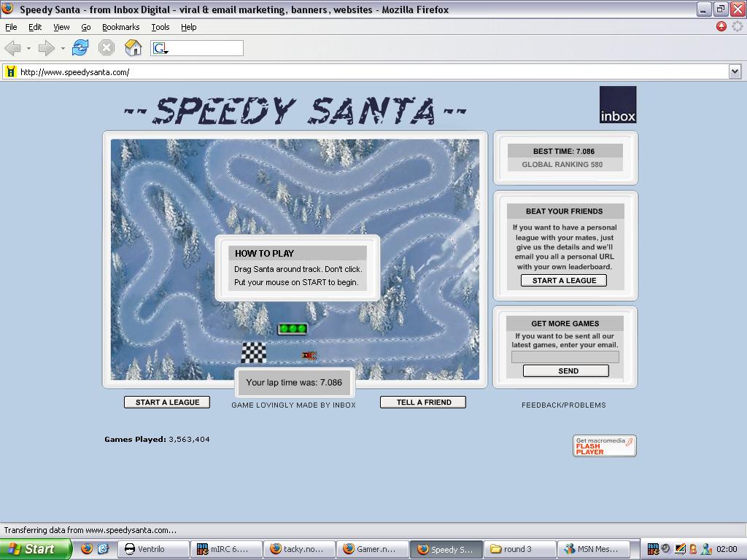Screen dimensions: 747x560
Task: Click the BEST TIME: 7.086 text
Action: pos(564,152)
